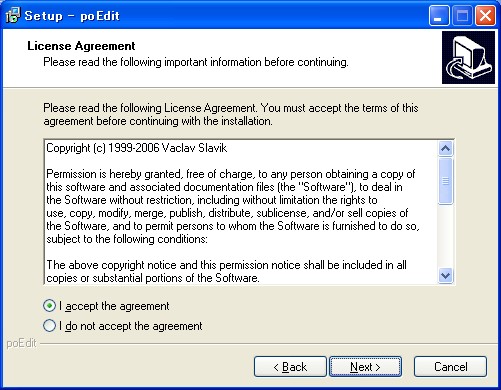
Task: Click the license scrollbar thumb
Action: pos(446,181)
